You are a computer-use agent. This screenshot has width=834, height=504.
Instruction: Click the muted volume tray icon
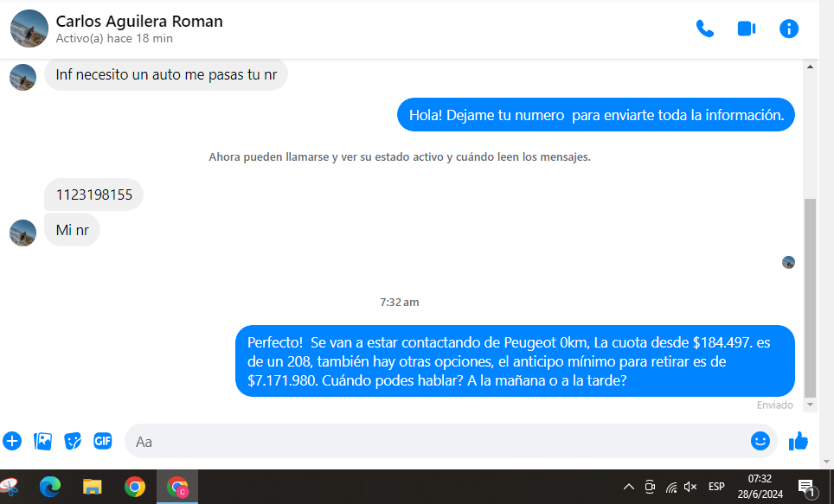690,487
